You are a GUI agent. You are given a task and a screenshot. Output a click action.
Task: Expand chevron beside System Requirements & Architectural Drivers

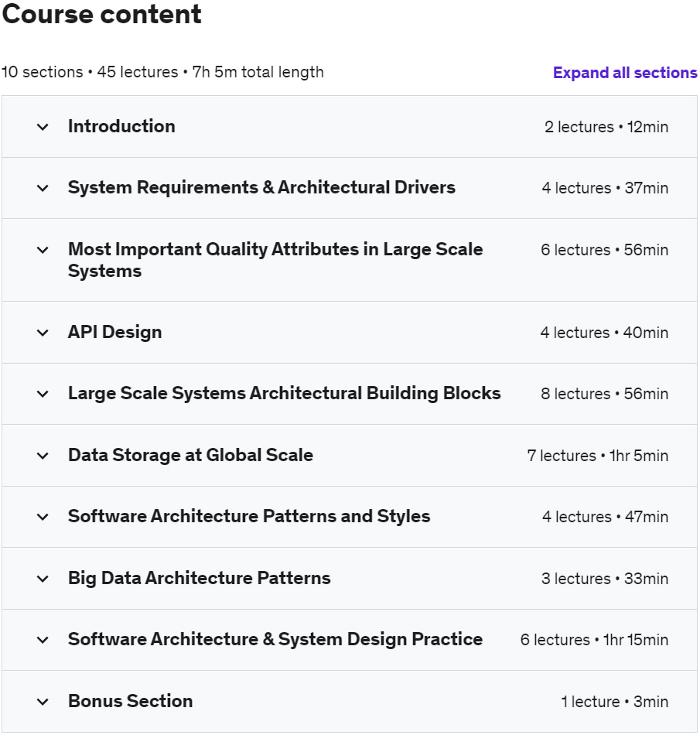[x=43, y=188]
